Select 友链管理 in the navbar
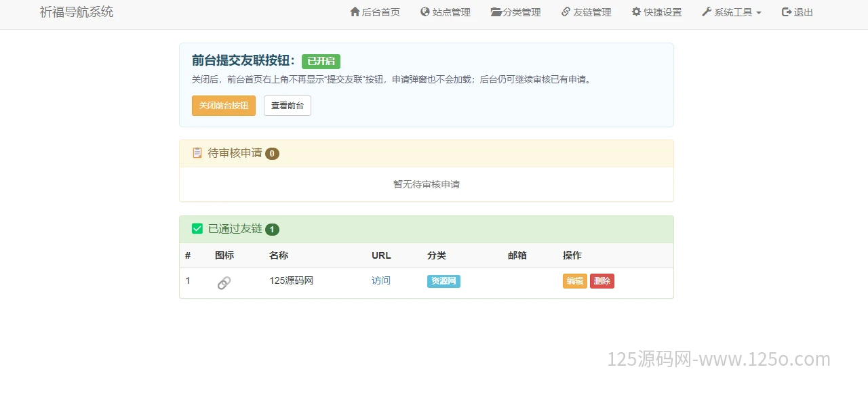 point(587,12)
